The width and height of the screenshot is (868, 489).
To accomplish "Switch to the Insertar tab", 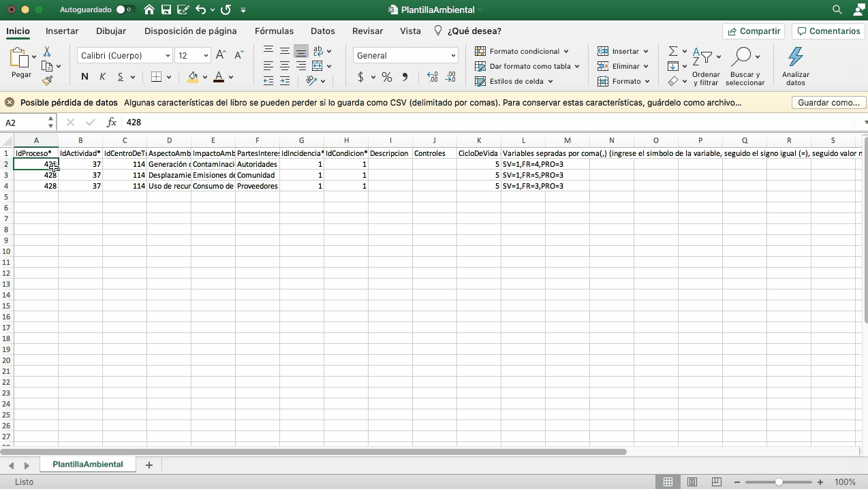I will (x=62, y=31).
